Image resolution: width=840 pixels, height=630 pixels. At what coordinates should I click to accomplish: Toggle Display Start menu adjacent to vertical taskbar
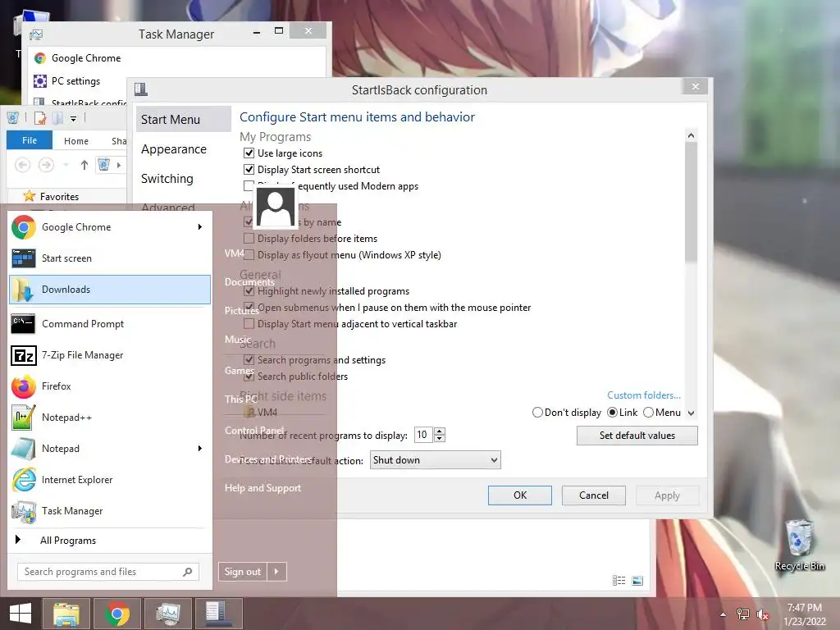249,323
